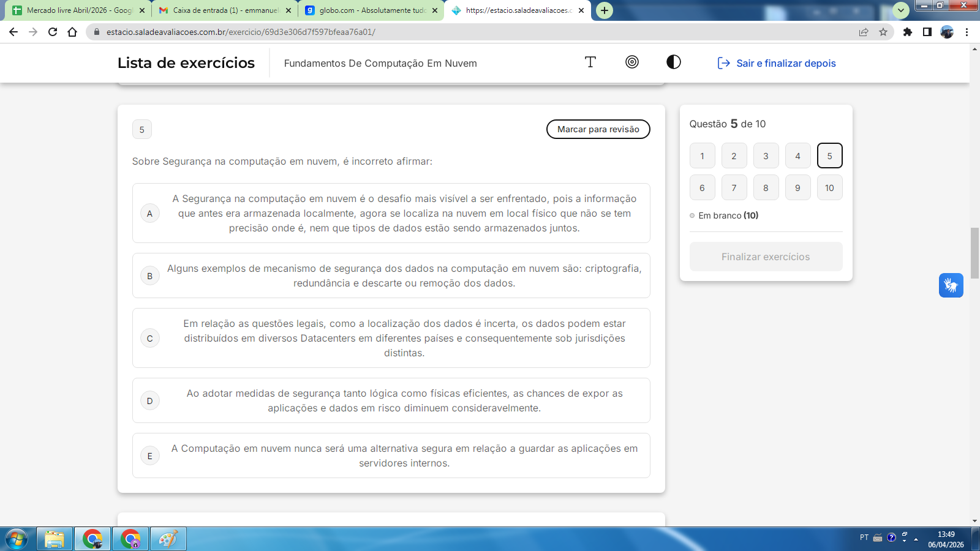Share page using address bar share icon

tap(863, 32)
